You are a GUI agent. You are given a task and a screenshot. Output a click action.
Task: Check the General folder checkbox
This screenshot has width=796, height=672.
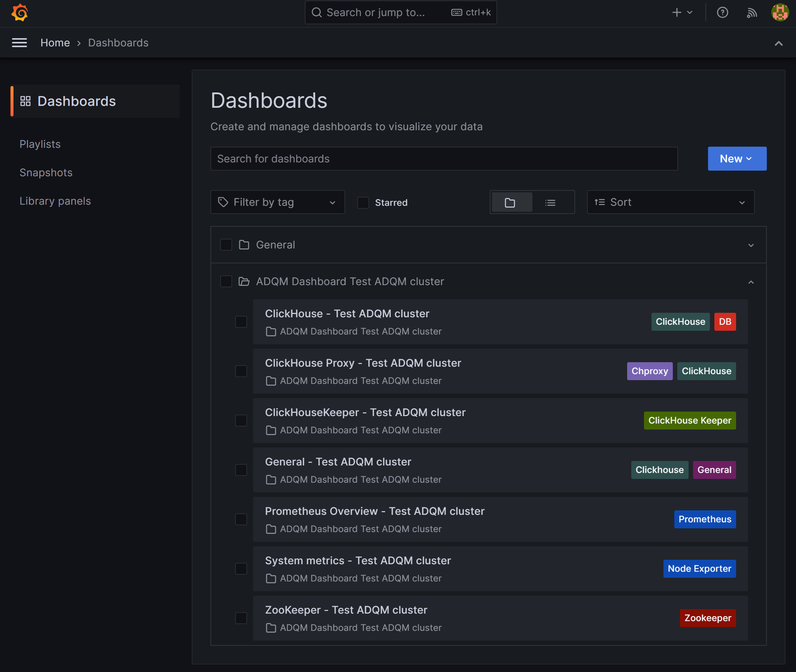226,245
